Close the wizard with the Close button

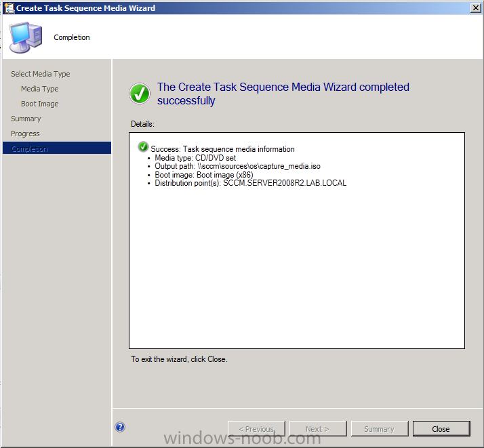pyautogui.click(x=441, y=429)
